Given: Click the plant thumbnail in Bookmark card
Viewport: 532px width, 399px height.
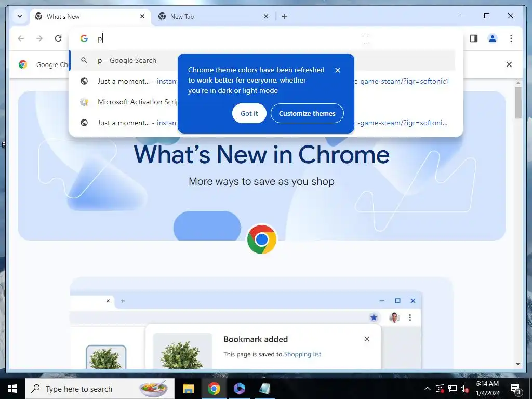Looking at the screenshot, I should tap(182, 351).
